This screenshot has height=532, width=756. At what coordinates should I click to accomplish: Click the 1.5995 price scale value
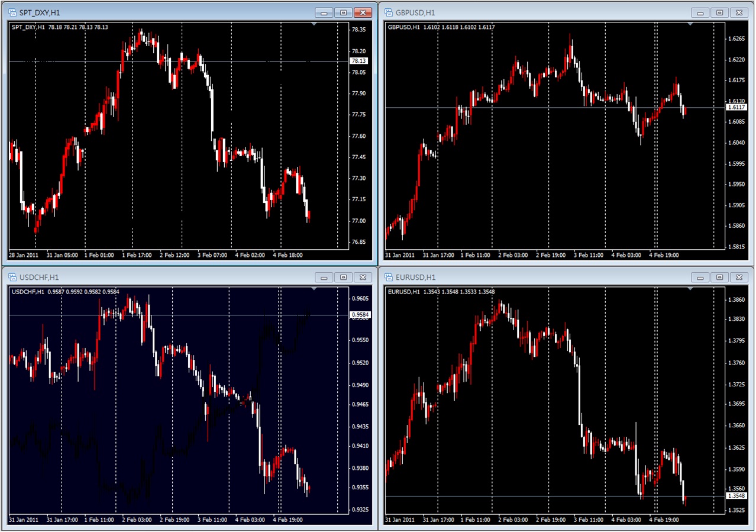coord(736,163)
